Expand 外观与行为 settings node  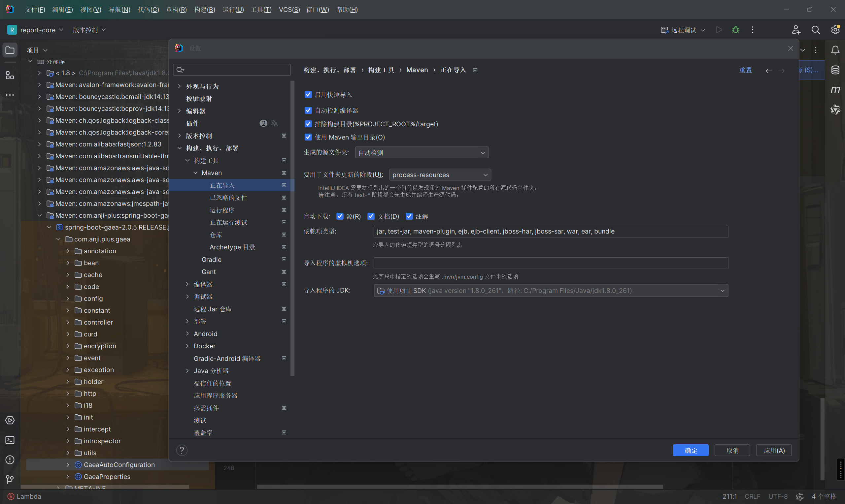(179, 86)
